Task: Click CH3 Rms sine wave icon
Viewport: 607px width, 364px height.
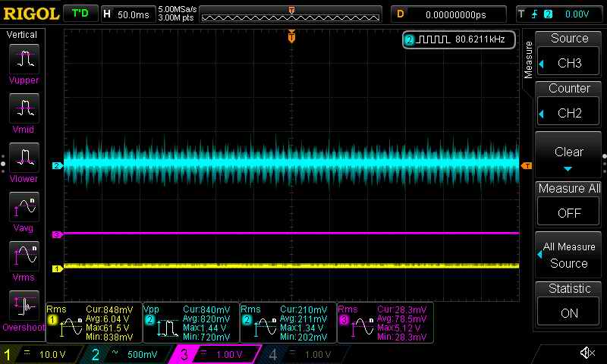Action: pos(363,326)
